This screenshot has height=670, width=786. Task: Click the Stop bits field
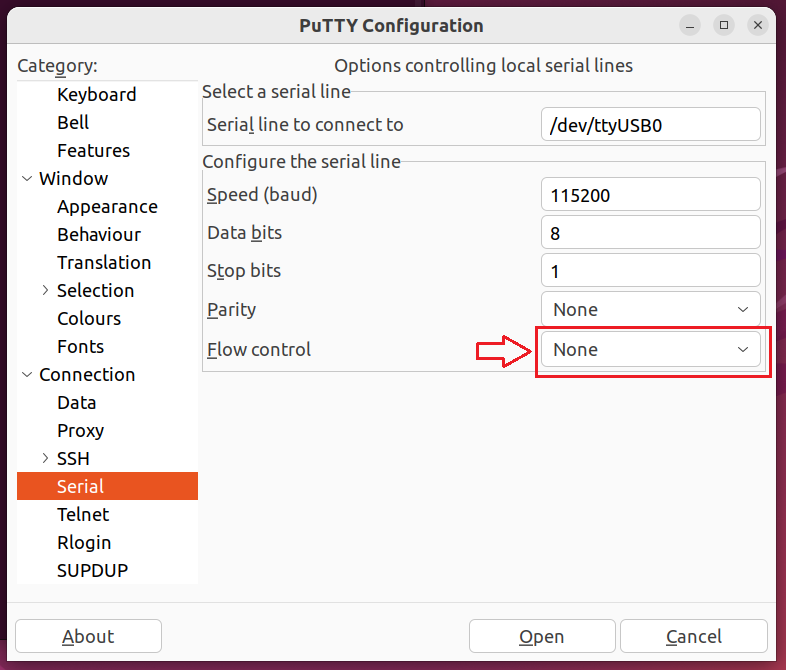(x=650, y=271)
